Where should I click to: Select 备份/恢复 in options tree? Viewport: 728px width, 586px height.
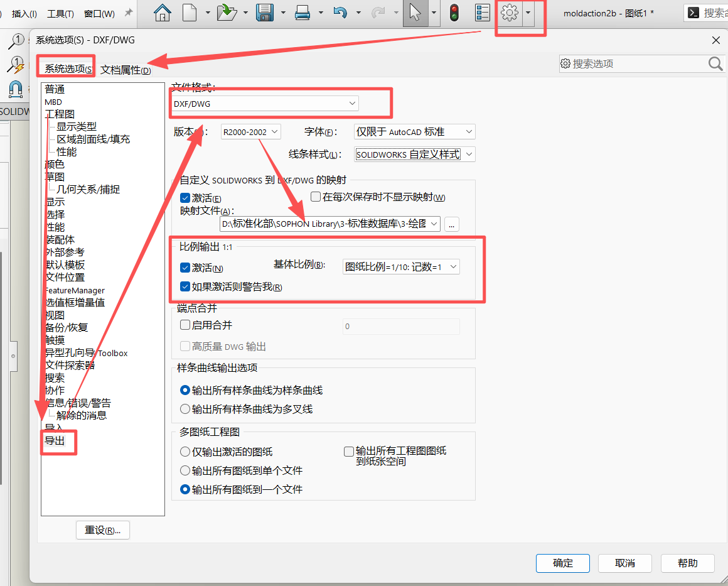67,327
